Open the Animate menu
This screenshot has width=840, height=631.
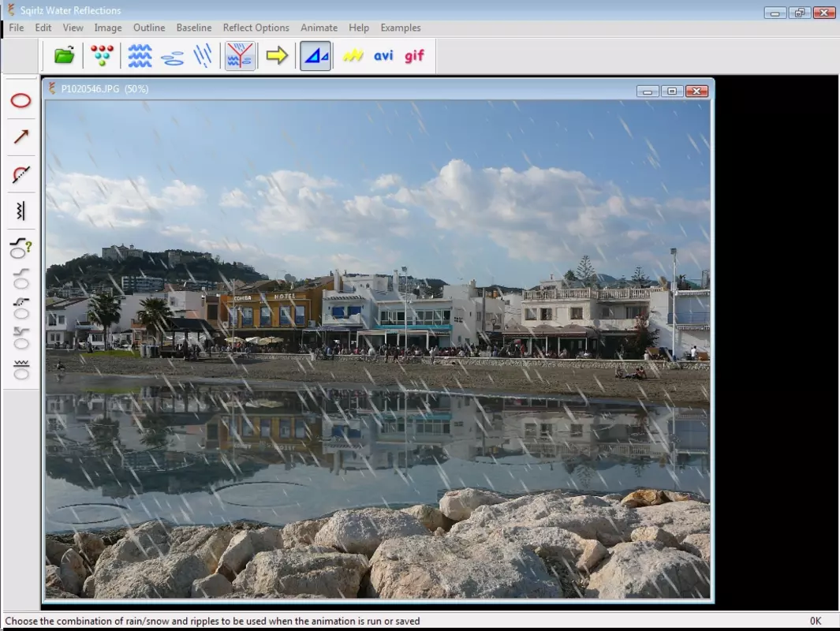319,28
